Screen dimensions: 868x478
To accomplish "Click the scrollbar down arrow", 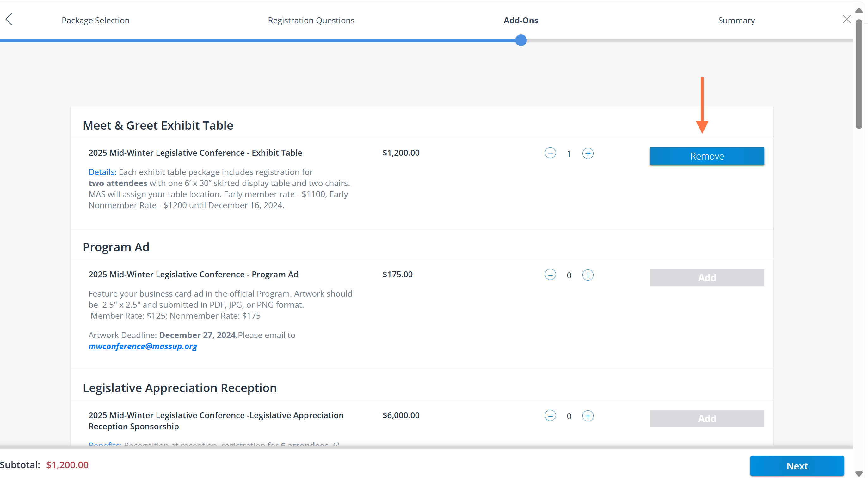I will [x=859, y=474].
